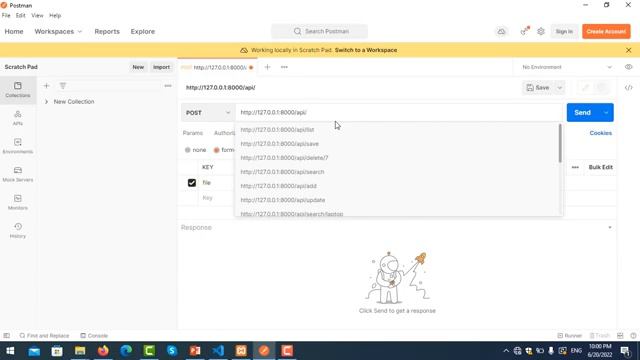This screenshot has height=360, width=640.
Task: Open the History sidebar panel
Action: pyautogui.click(x=18, y=231)
